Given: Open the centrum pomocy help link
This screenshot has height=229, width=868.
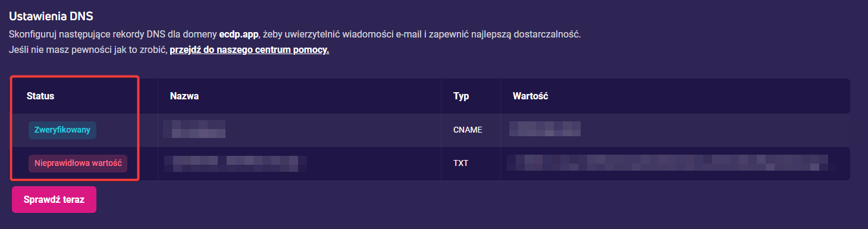Looking at the screenshot, I should (x=249, y=50).
